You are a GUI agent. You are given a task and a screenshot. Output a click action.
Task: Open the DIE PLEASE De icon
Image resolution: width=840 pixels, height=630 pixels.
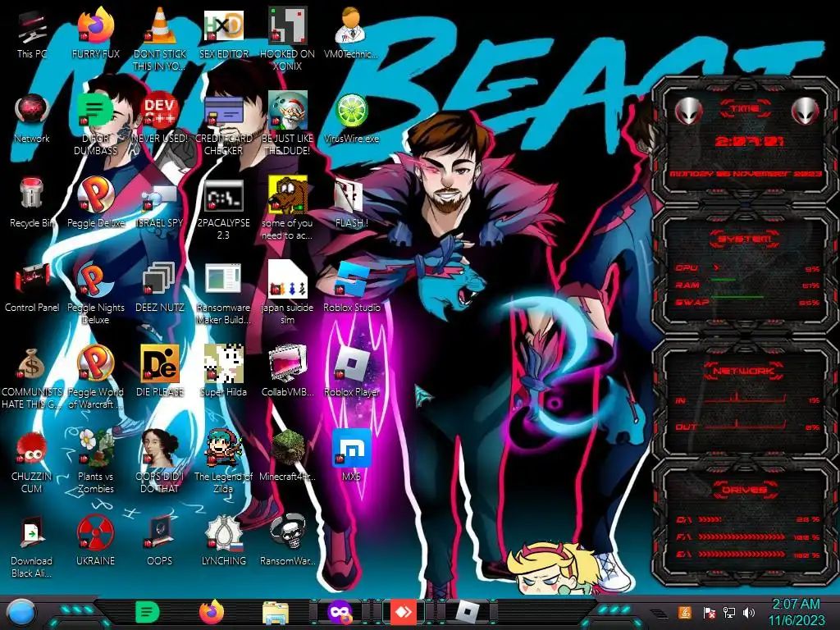(x=160, y=364)
